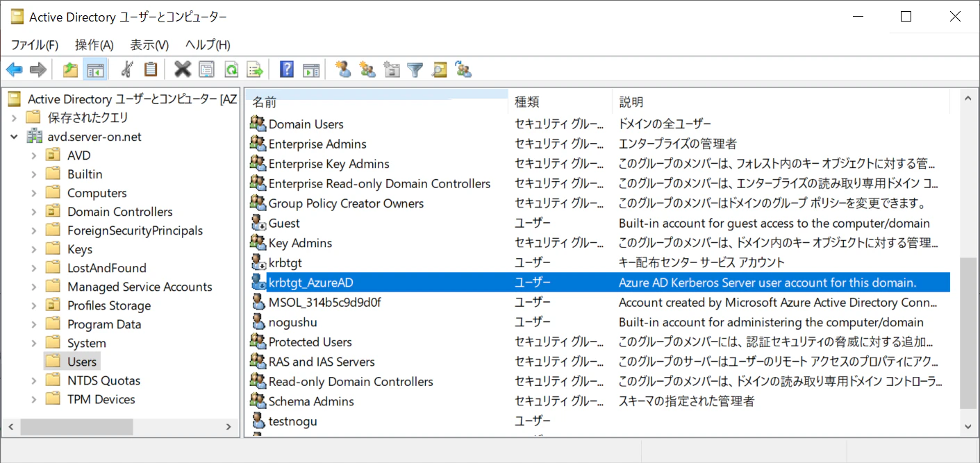Screen dimensions: 980x463
Task: Click the Back arrow toolbar icon
Action: coord(14,69)
